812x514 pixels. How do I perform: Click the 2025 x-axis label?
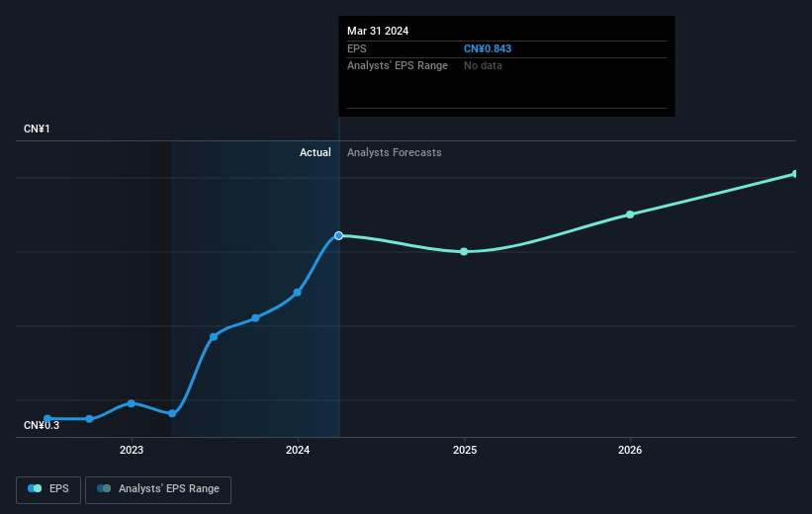465,450
